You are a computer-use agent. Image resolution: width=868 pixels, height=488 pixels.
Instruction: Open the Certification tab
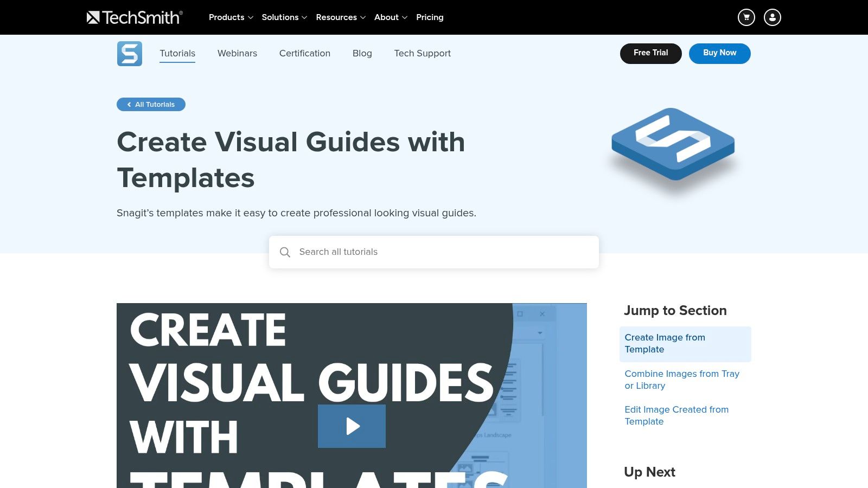pyautogui.click(x=305, y=53)
